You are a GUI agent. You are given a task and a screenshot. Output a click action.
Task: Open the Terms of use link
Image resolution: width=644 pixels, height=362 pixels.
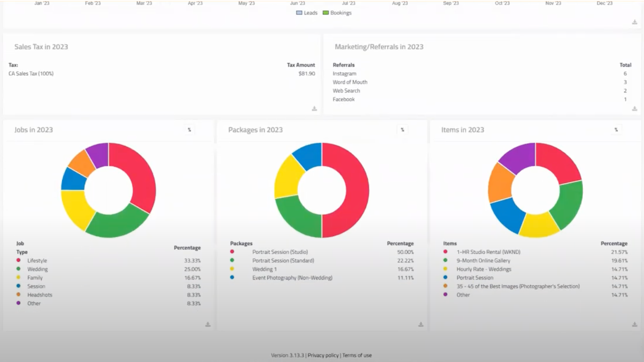[357, 355]
